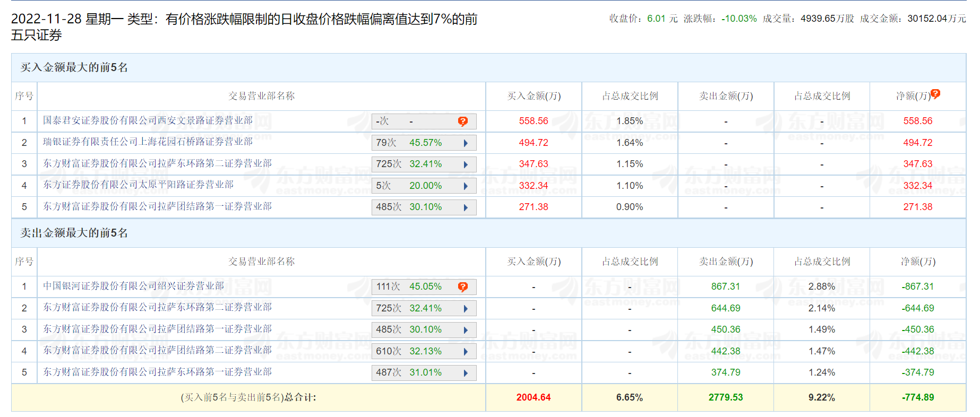Viewport: 980px width, 417px height.
Task: Expand the 610次 arrow for 拉萨团结路第二证券营业部
Action: (x=466, y=352)
